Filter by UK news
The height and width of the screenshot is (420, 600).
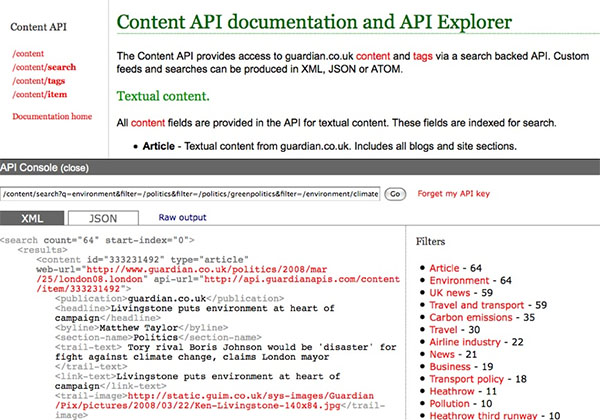pos(453,297)
